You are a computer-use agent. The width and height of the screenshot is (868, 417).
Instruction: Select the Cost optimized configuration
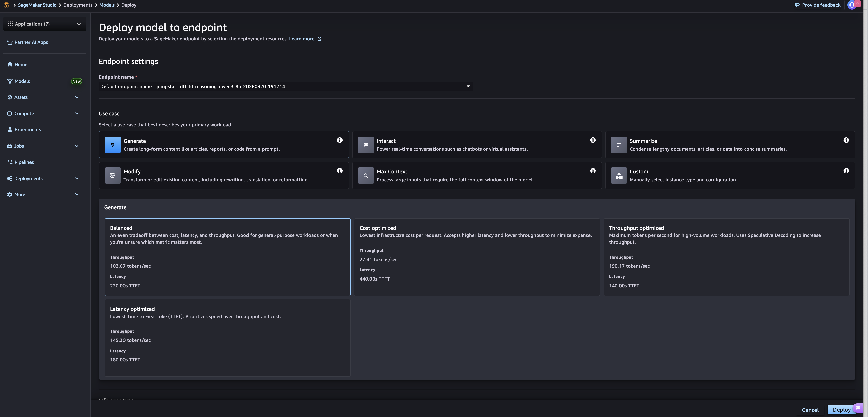coord(476,257)
